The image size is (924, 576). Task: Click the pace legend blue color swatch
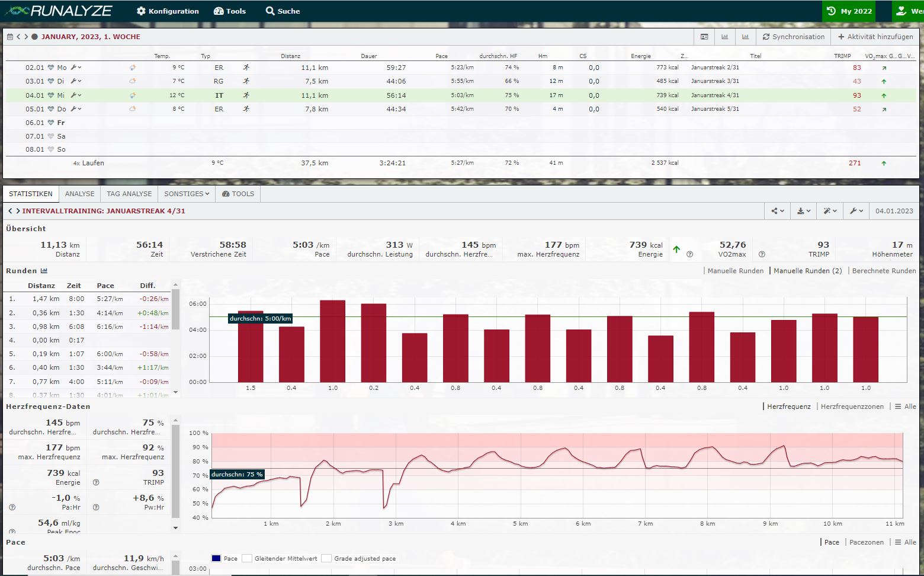(216, 558)
